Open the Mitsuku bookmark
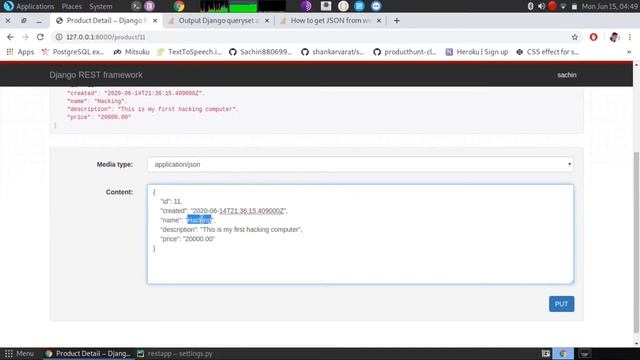This screenshot has width=640, height=360. click(131, 52)
